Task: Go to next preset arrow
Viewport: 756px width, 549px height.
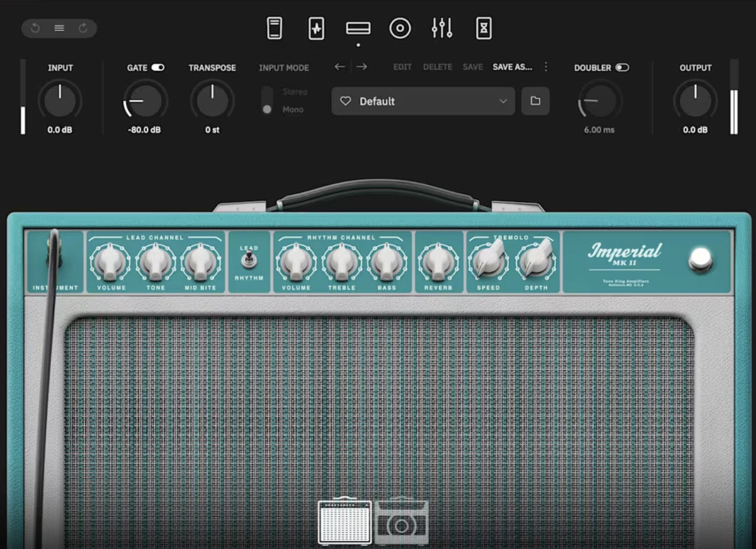Action: coord(361,67)
